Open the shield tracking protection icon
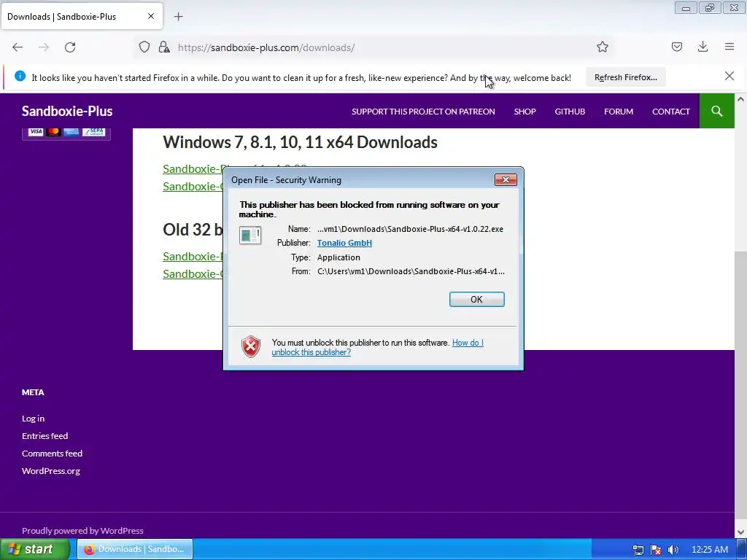This screenshot has width=747, height=560. coord(144,47)
